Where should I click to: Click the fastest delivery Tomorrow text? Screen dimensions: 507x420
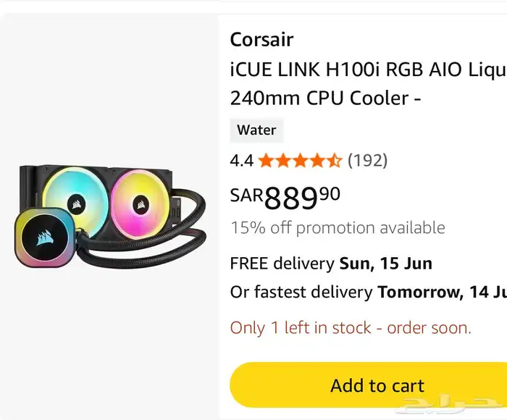(368, 292)
